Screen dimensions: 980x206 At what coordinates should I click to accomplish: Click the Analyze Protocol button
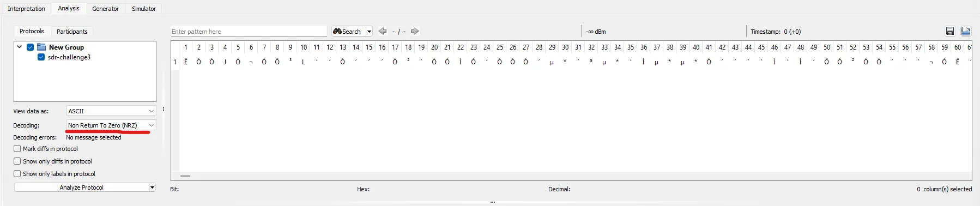tap(81, 187)
